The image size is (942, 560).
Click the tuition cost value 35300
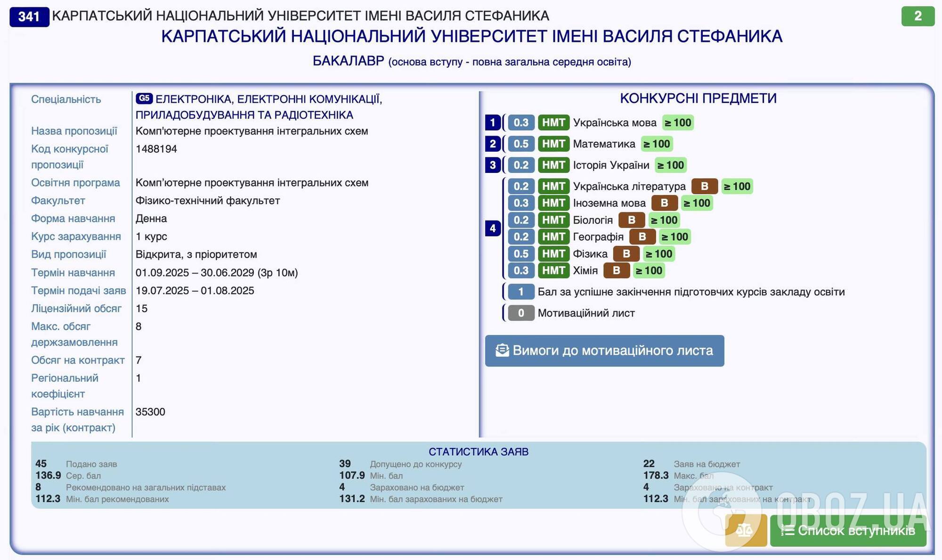click(x=150, y=412)
